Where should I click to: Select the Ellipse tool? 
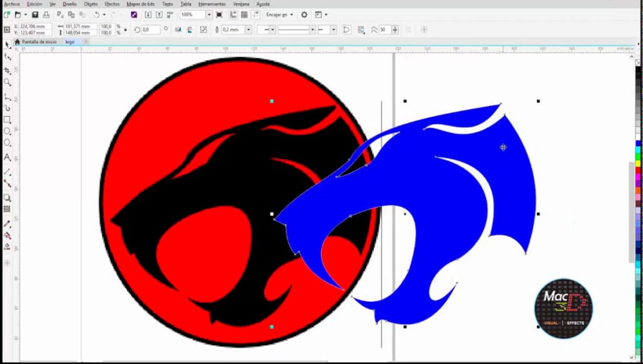(x=7, y=131)
